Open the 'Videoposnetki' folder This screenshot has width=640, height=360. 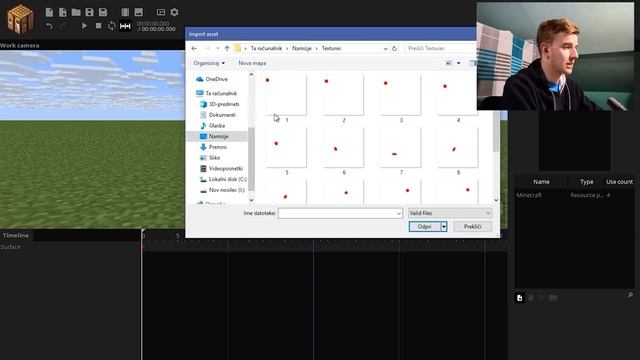point(222,168)
